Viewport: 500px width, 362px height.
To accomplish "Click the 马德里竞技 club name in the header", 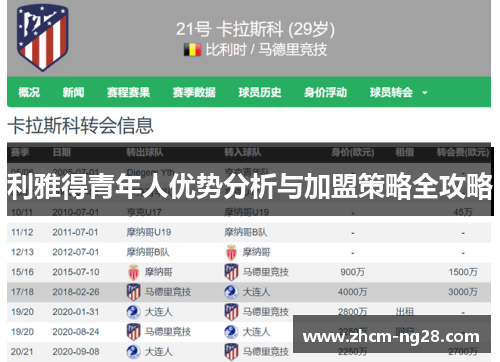I will point(293,50).
